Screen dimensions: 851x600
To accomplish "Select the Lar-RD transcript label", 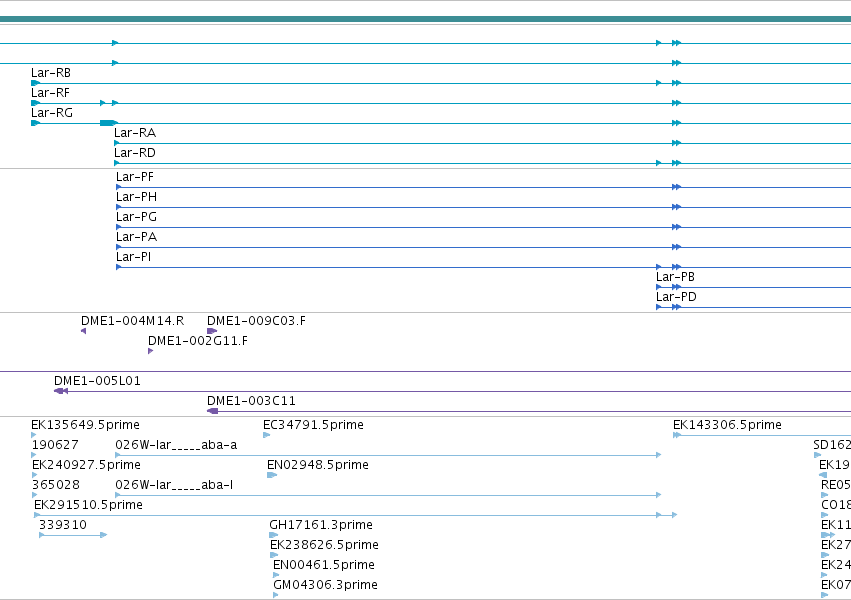I will (x=135, y=153).
